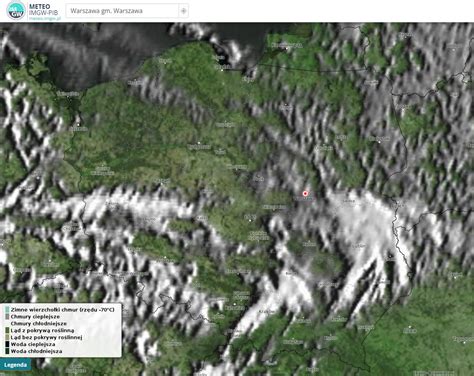Open the METEO IMGW-PIB title link

[x=43, y=9]
